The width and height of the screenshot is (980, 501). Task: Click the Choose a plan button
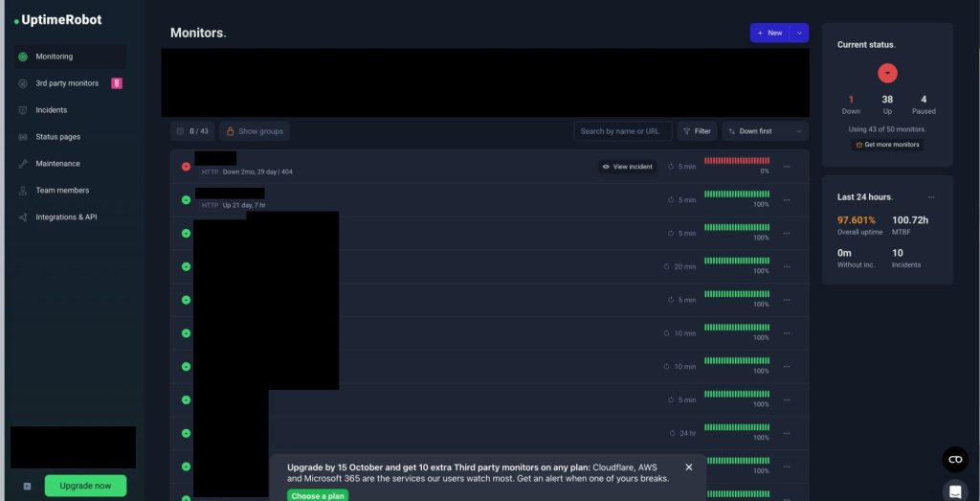pyautogui.click(x=318, y=495)
